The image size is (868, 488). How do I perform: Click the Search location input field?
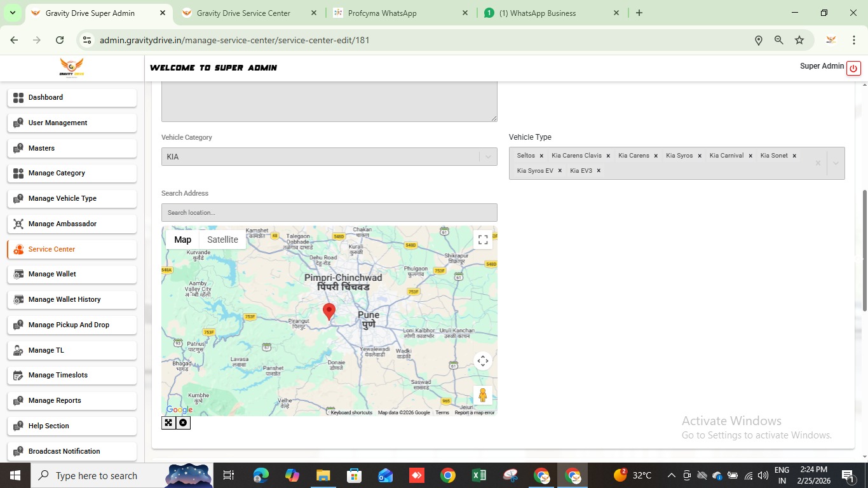(x=329, y=213)
